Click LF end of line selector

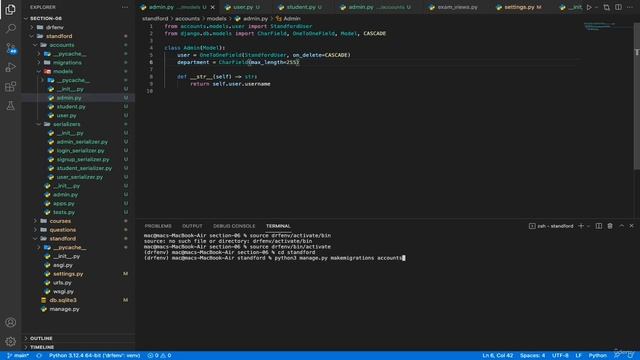(578, 356)
